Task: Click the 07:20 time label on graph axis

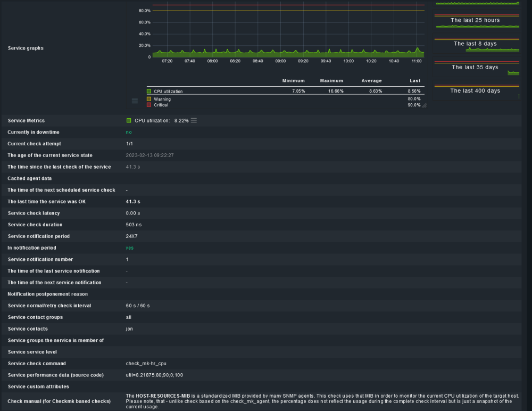Action: coord(167,61)
